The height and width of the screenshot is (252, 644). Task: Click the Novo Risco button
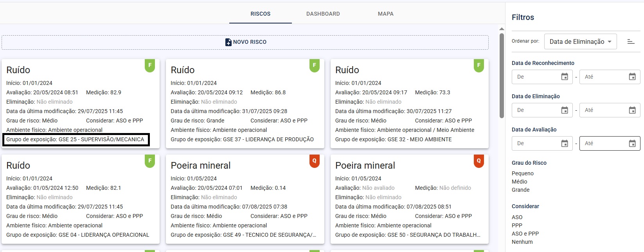point(245,42)
